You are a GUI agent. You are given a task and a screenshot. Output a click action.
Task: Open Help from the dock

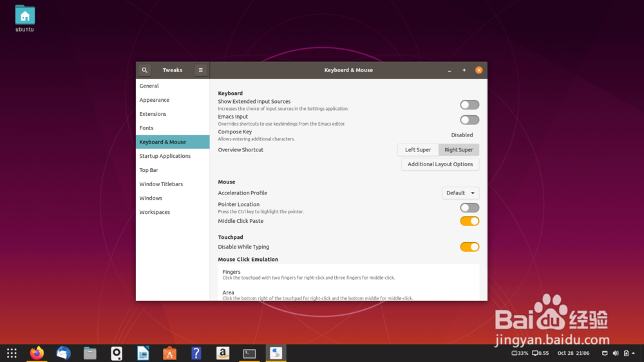tap(196, 353)
